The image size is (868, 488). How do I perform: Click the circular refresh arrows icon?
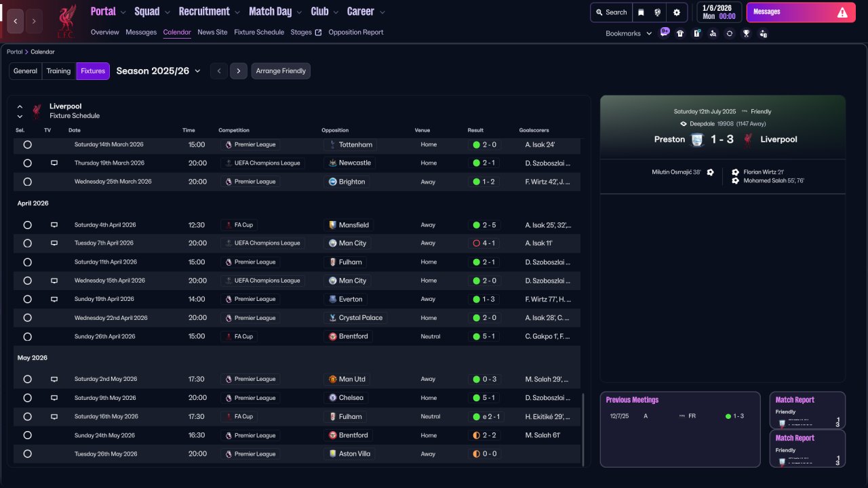point(730,33)
